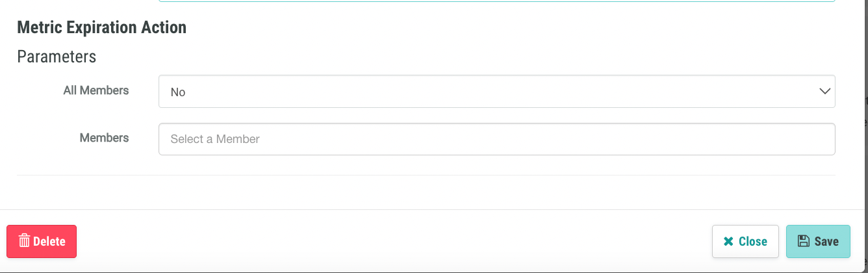This screenshot has width=868, height=273.
Task: Click the All Members dropdown chevron arrow
Action: (x=825, y=92)
